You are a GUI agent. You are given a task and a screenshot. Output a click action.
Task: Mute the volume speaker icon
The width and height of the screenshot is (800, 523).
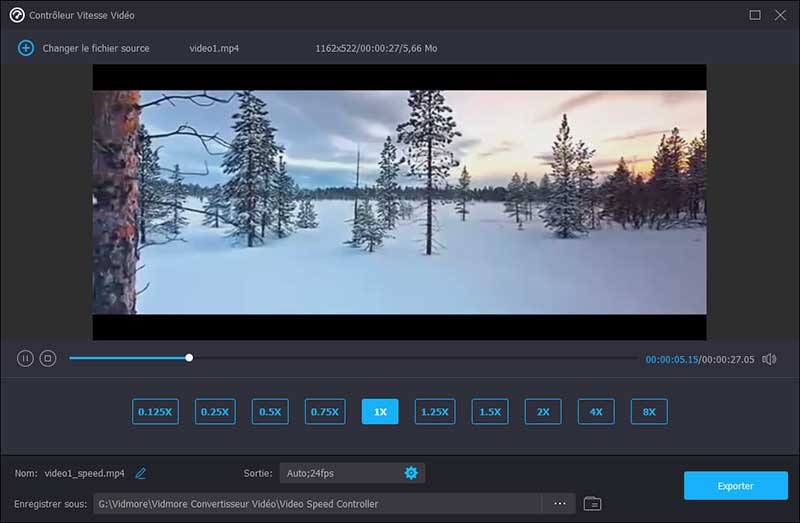tap(769, 359)
